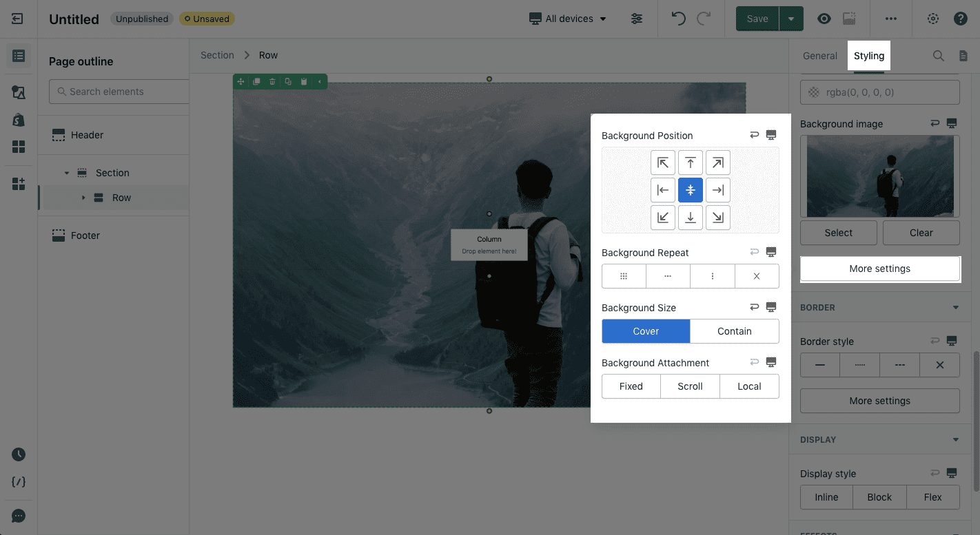Delete the Row with trash icon
980x535 pixels.
[x=272, y=82]
